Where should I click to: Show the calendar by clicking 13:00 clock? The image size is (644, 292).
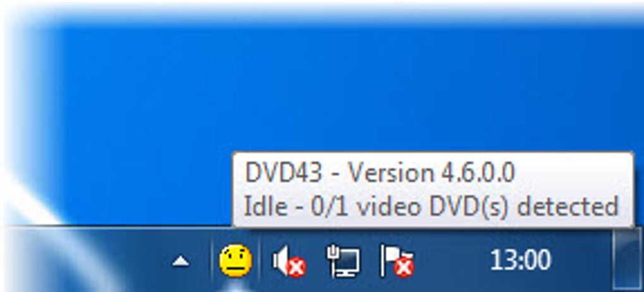520,260
